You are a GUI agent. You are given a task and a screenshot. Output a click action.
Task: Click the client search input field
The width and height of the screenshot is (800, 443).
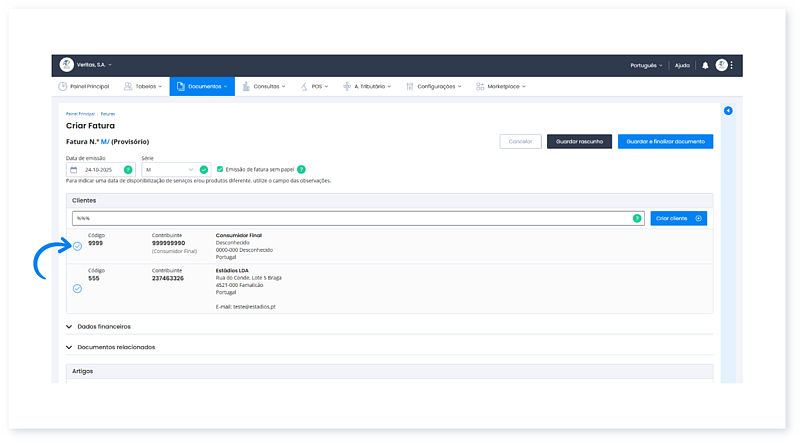click(350, 218)
